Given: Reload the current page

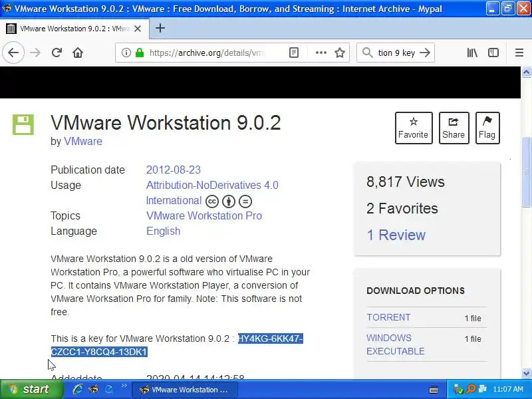Looking at the screenshot, I should coord(57,53).
